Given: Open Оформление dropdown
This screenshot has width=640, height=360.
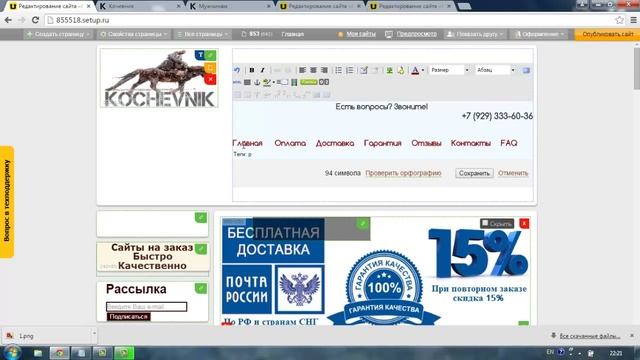Looking at the screenshot, I should pyautogui.click(x=539, y=34).
